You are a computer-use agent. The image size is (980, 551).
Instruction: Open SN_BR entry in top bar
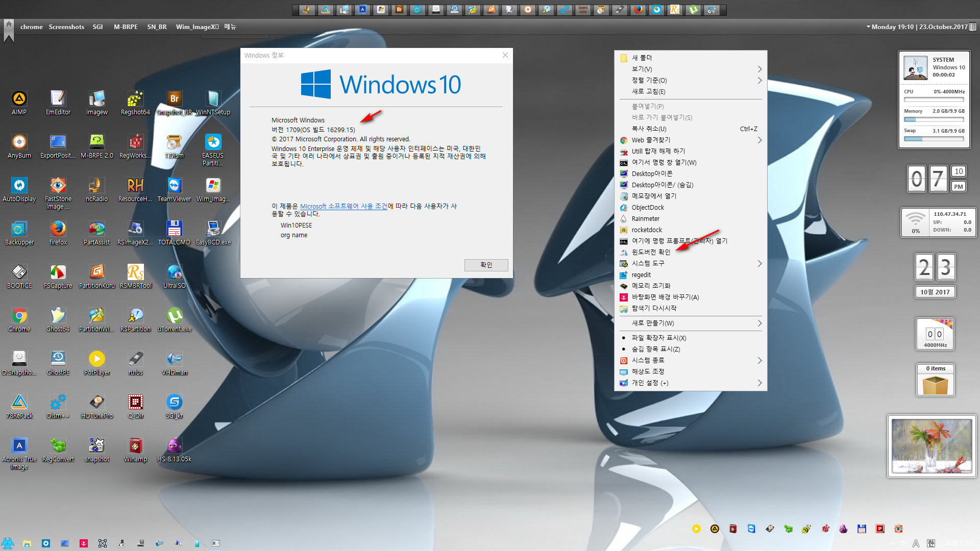tap(157, 27)
